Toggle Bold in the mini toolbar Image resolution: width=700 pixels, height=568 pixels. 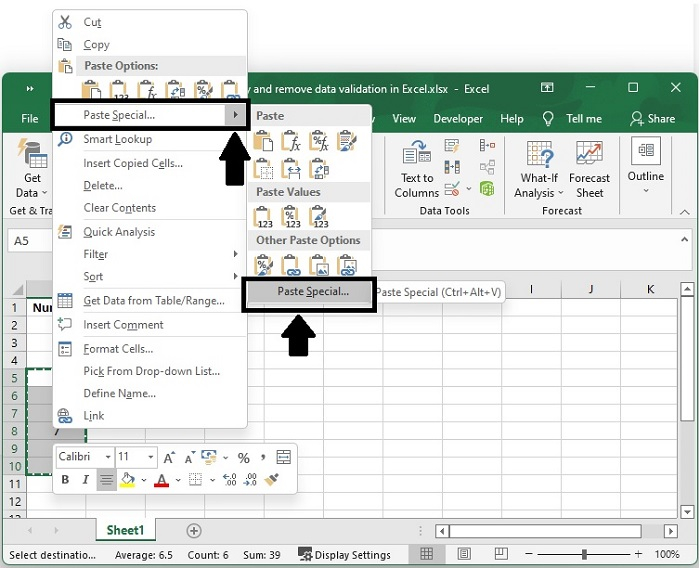coord(65,480)
